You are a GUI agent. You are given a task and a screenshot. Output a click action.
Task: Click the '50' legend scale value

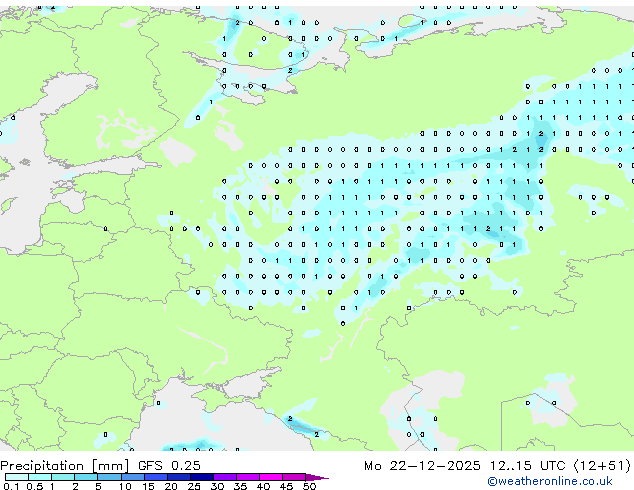coord(309,486)
